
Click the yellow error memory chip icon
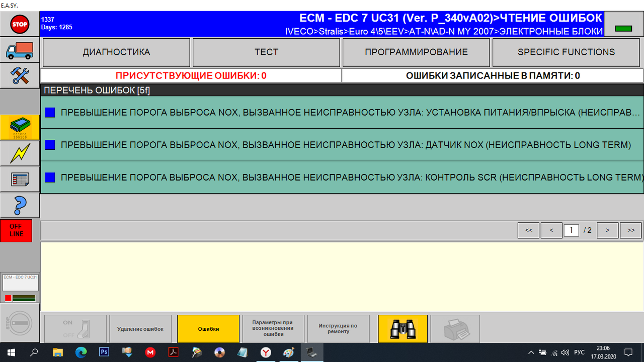point(19,127)
